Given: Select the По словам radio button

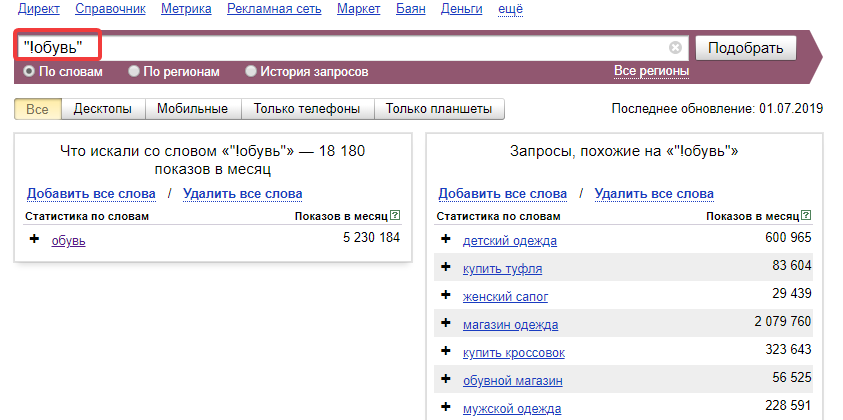Looking at the screenshot, I should [28, 72].
